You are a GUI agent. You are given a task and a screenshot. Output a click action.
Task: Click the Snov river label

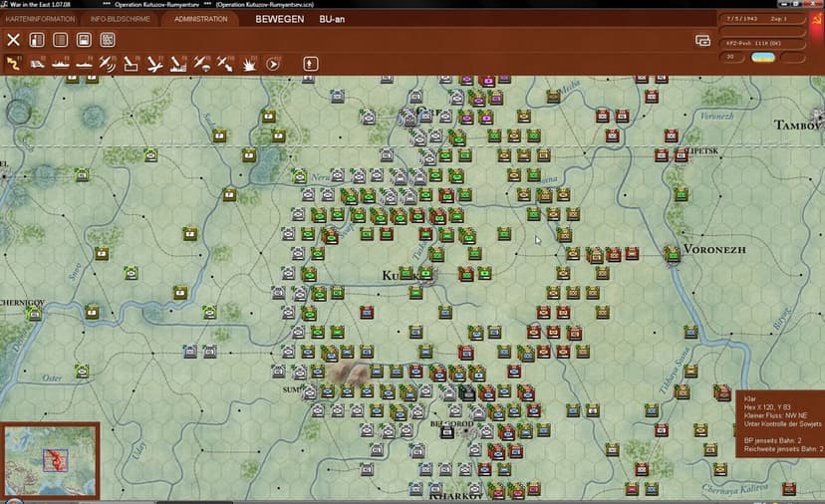[x=76, y=272]
